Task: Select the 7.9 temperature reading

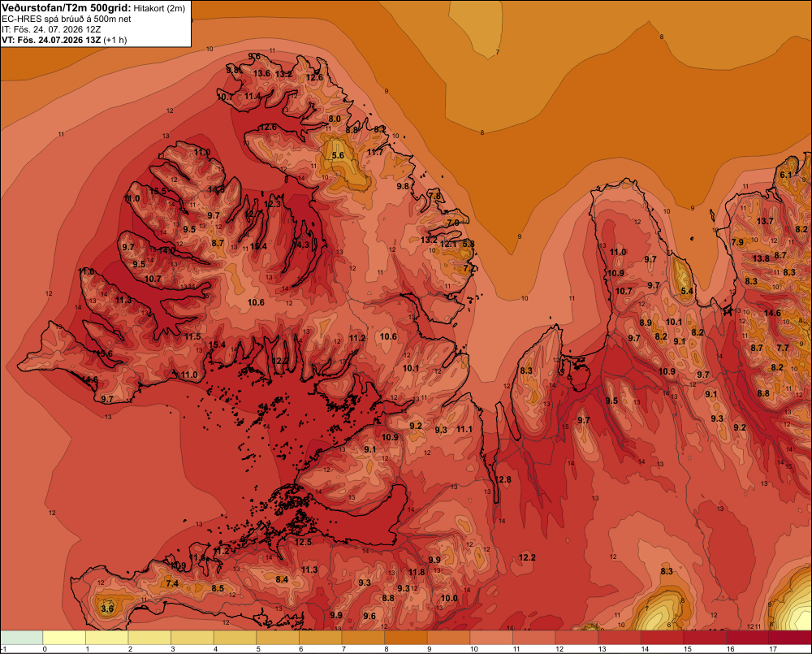Action: tap(737, 243)
